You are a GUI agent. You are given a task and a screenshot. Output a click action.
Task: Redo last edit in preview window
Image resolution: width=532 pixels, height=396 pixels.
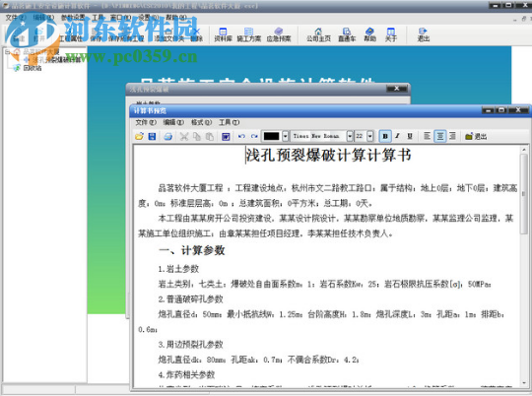point(254,136)
